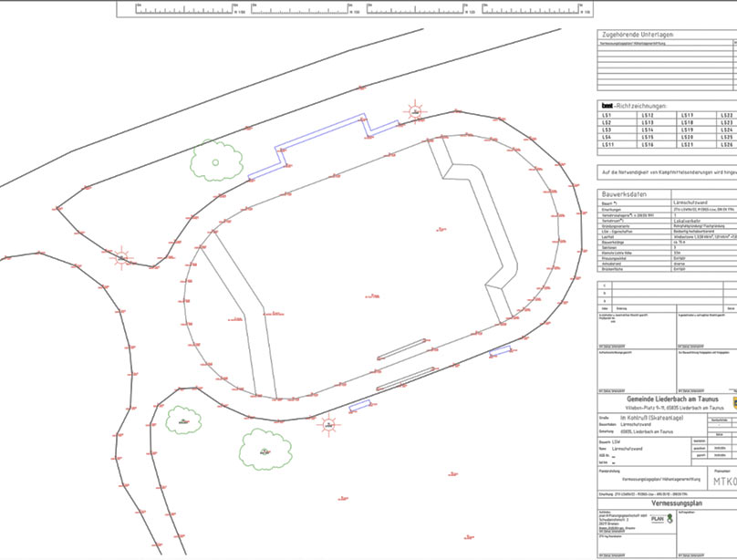Screen dimensions: 737x560
Task: Click the red survey marker on the left road edge
Action: click(x=121, y=256)
